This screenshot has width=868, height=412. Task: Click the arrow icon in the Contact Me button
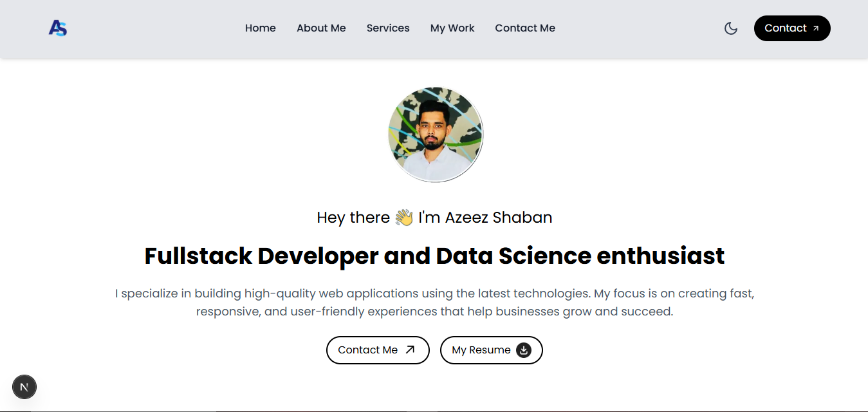point(410,349)
